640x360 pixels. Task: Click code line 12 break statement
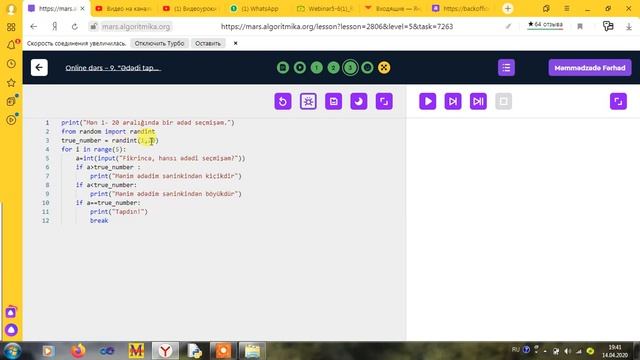[x=99, y=221]
